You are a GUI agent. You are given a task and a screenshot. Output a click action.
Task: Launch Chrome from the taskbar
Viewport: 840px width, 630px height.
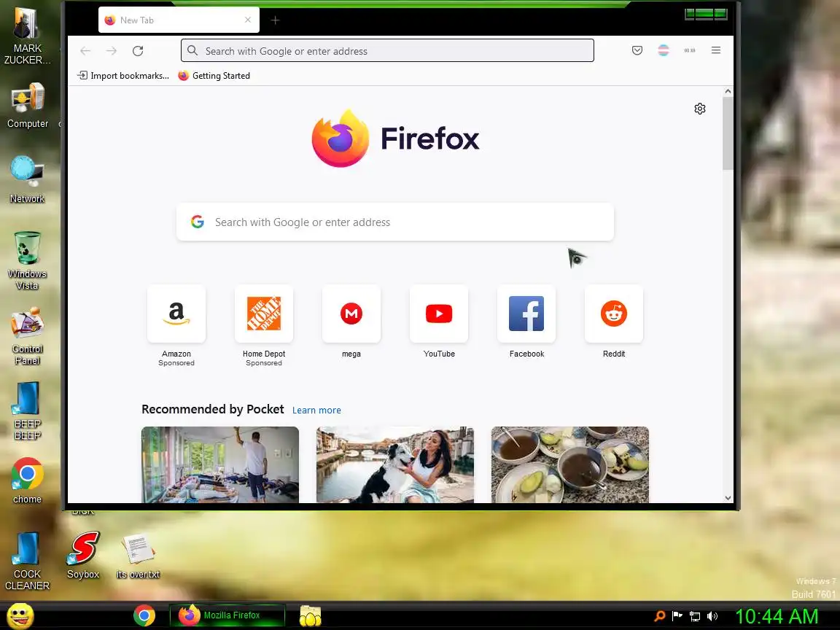click(x=144, y=615)
